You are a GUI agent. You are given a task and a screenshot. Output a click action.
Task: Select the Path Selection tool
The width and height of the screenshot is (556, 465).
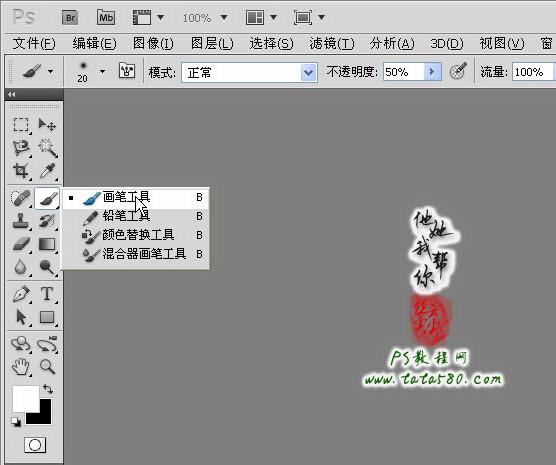21,317
